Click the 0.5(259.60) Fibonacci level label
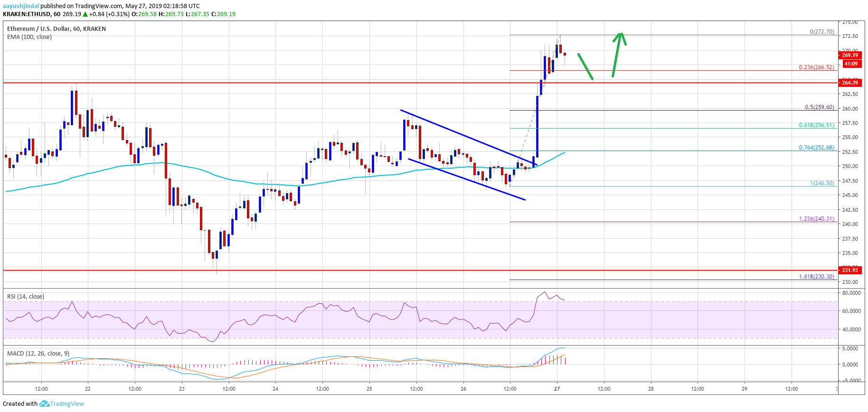 [819, 107]
